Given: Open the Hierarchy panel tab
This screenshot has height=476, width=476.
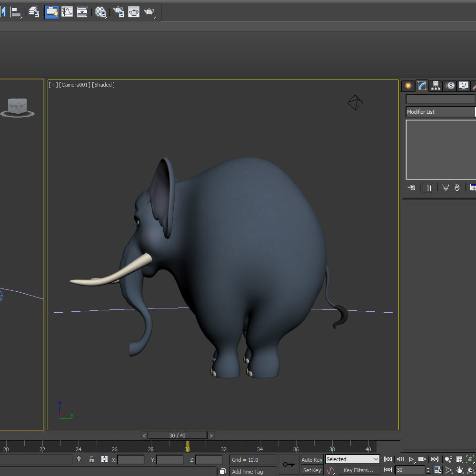Looking at the screenshot, I should coord(436,86).
